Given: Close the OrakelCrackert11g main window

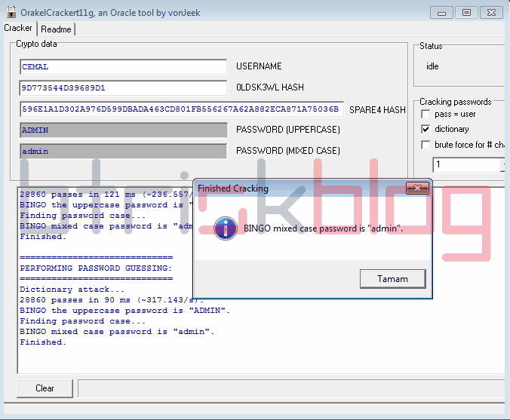Looking at the screenshot, I should pyautogui.click(x=491, y=13).
